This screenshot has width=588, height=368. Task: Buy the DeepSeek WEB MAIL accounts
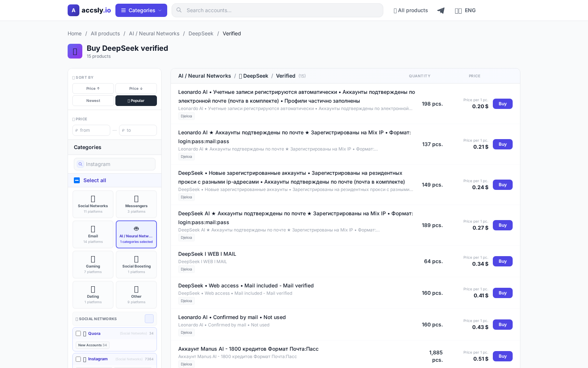[x=502, y=261]
